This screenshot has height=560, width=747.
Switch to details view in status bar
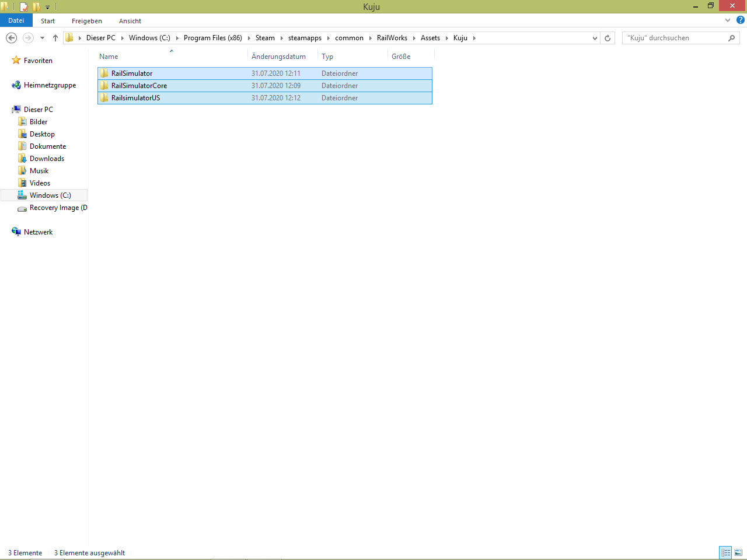tap(725, 552)
